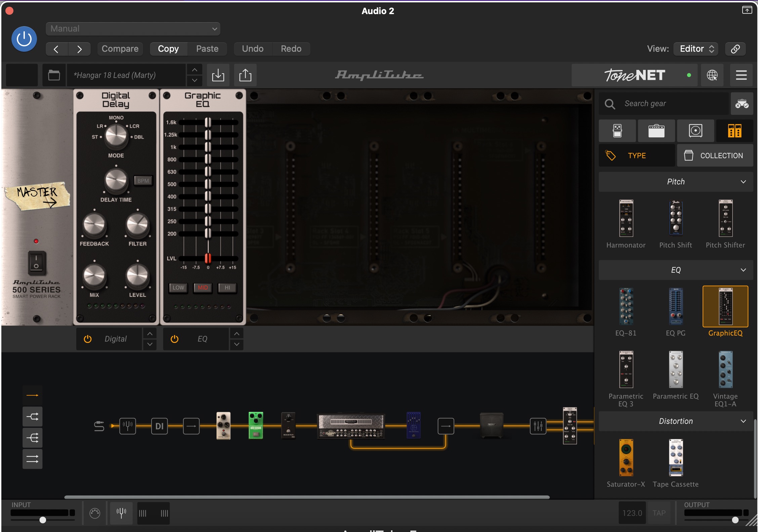
Task: Select the dual parallel signal path layout
Action: point(32,459)
